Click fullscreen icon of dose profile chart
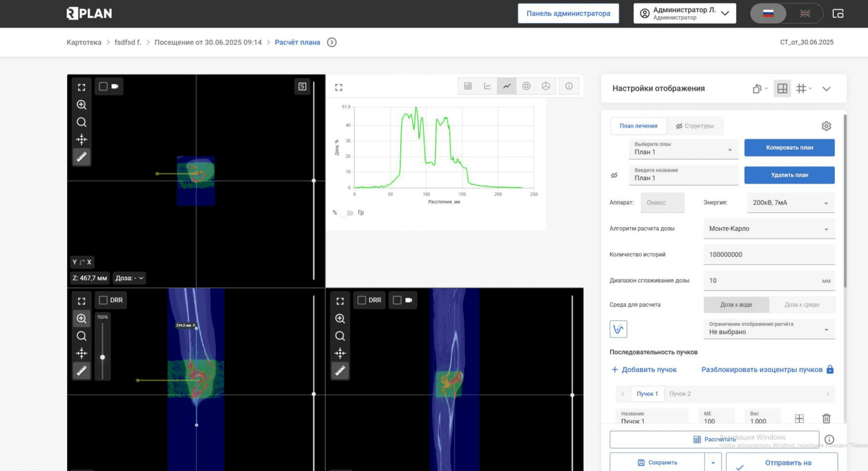The height and width of the screenshot is (471, 868). click(x=339, y=87)
